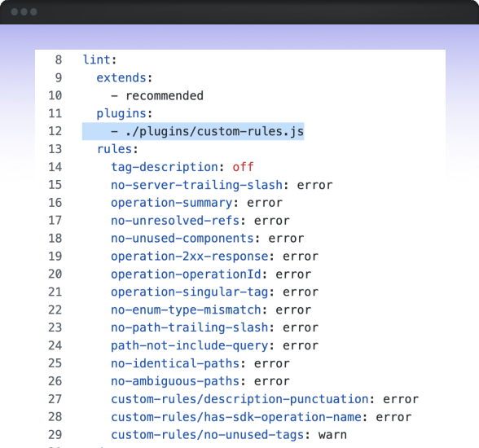The height and width of the screenshot is (448, 479).
Task: Click the third window control dot
Action: pyautogui.click(x=33, y=12)
